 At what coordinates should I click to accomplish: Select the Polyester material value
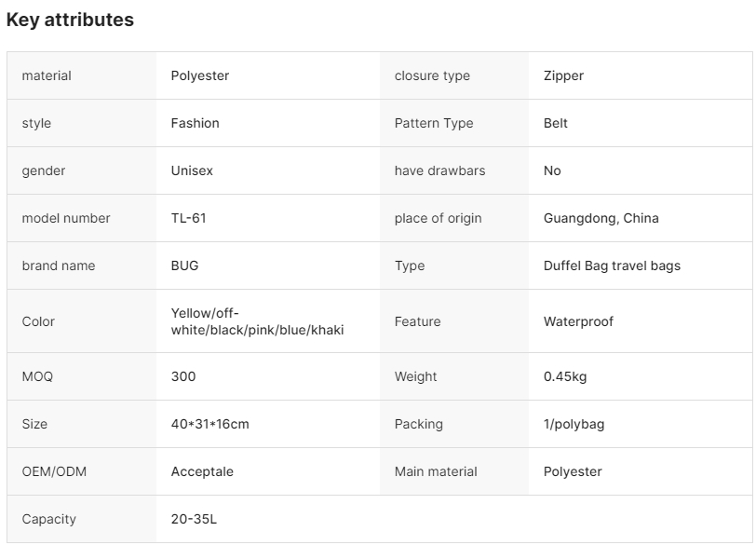(x=200, y=75)
